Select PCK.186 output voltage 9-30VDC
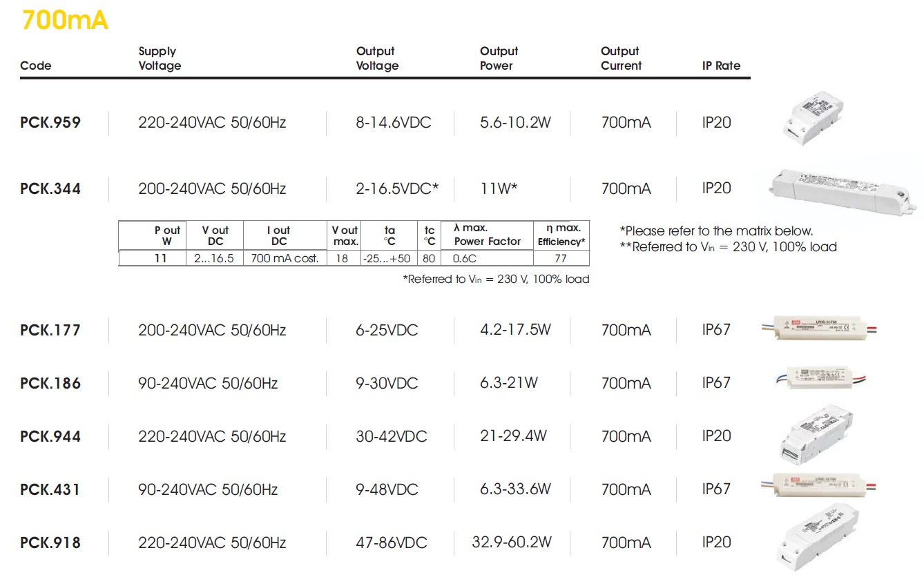924x586 pixels. pos(387,383)
